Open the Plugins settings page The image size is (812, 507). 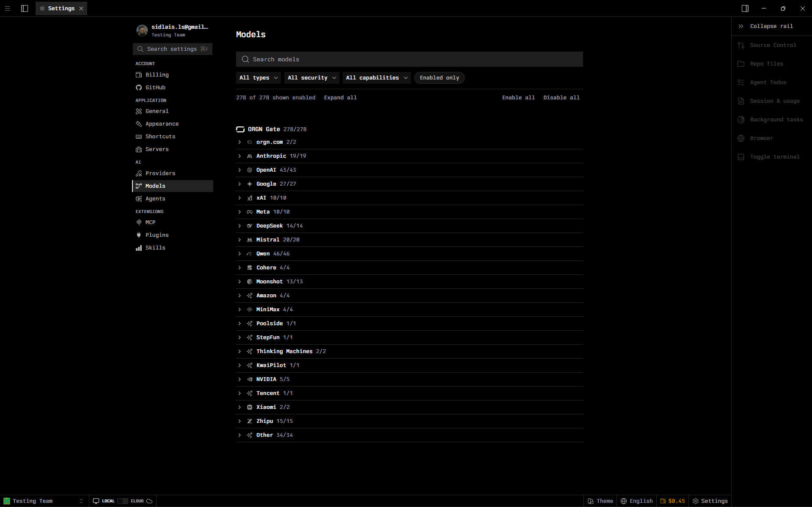(173, 235)
